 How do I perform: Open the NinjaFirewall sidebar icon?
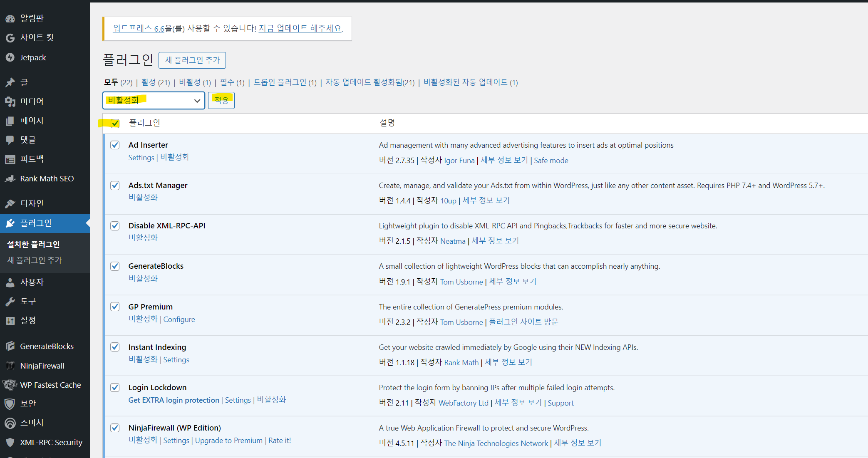click(10, 366)
